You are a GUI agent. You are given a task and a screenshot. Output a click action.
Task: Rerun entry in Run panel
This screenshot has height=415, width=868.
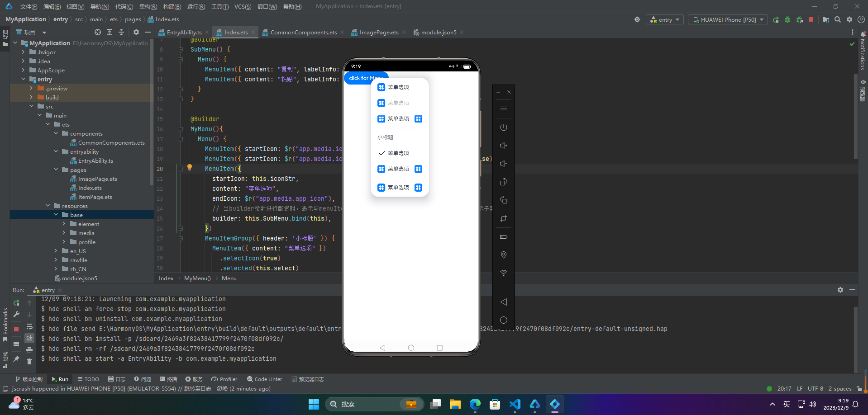tap(16, 303)
